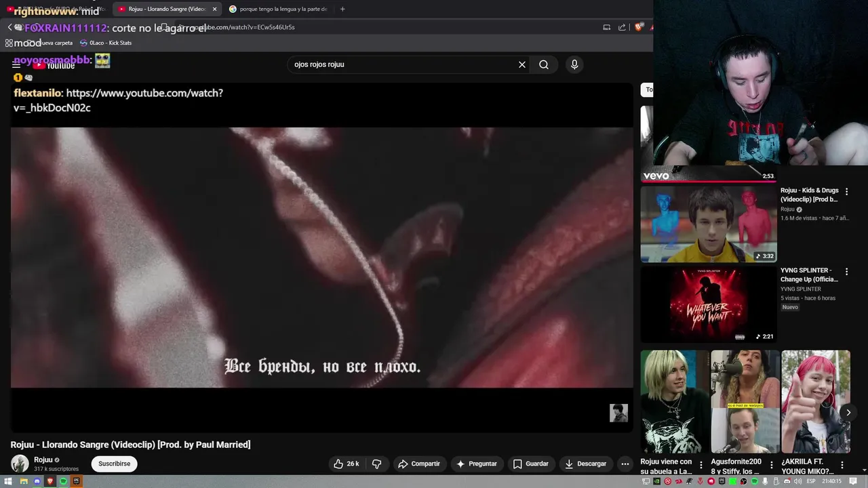Open File Explorer from the taskbar

coord(23,481)
